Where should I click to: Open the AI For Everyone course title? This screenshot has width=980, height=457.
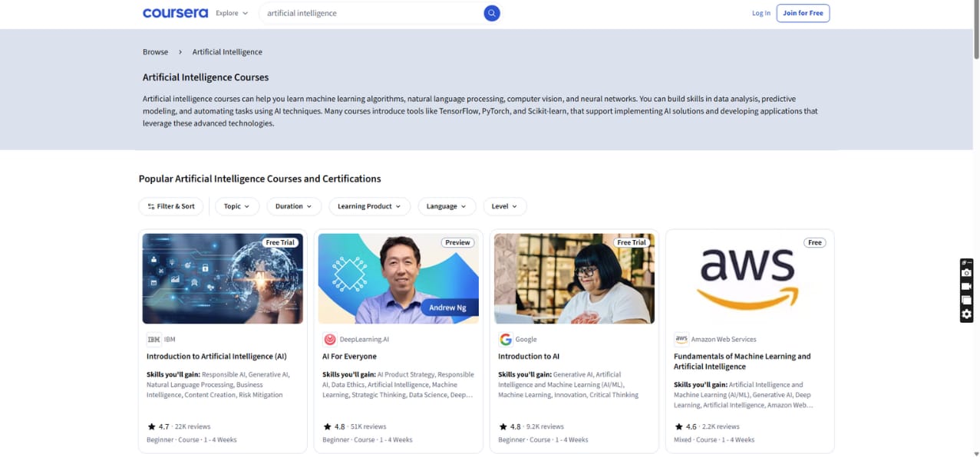(x=349, y=357)
